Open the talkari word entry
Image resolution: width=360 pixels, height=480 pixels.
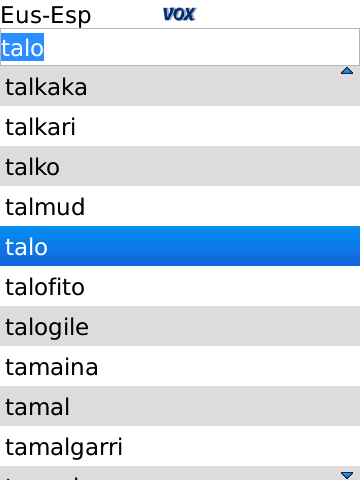[180, 126]
